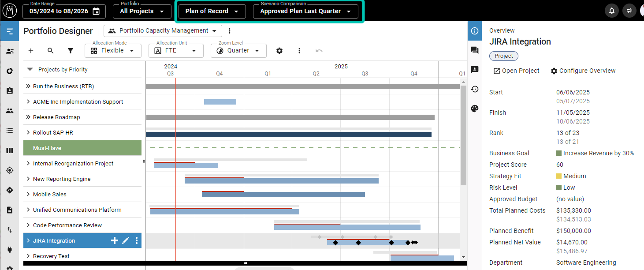Expand the Code Performance Review row
Screen dimensions: 644x270
pos(29,225)
